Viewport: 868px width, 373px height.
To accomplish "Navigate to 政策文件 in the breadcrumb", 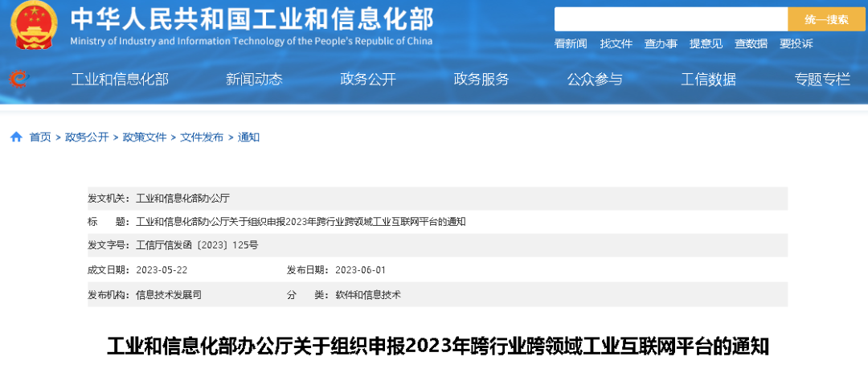I will coord(145,137).
